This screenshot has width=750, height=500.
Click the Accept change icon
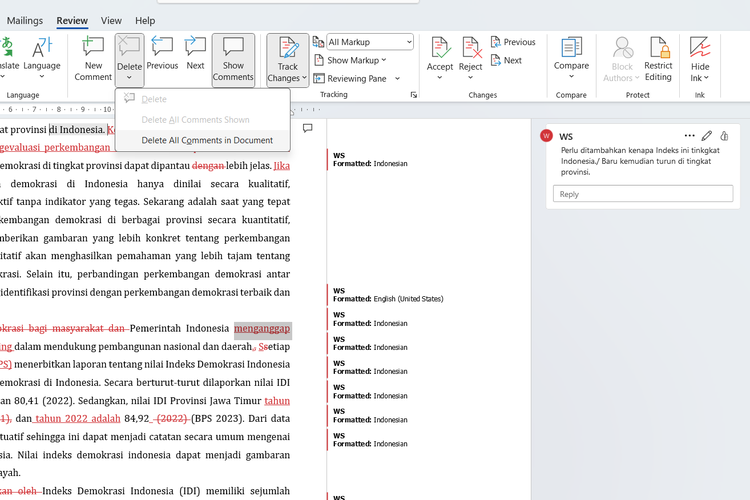pos(440,48)
